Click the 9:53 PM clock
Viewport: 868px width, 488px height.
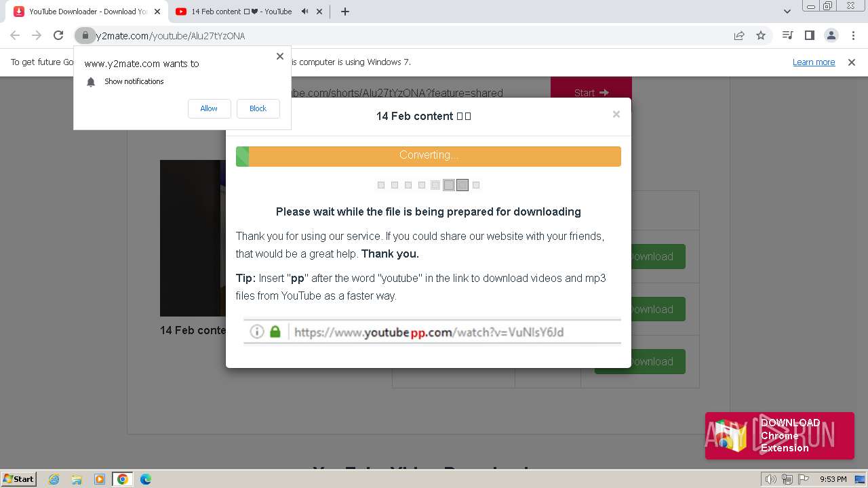[x=833, y=479]
